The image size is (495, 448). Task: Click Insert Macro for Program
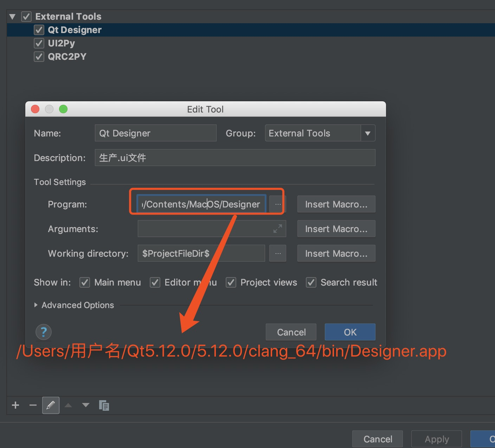[336, 204]
